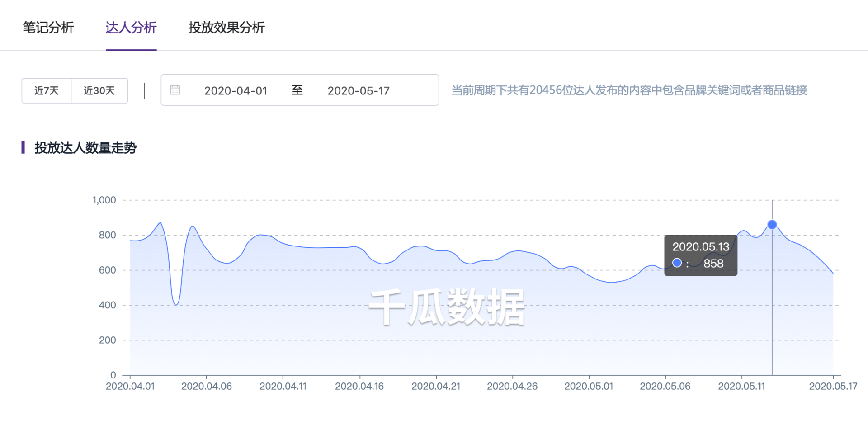Click the blue dot in chart tooltip

click(x=677, y=263)
